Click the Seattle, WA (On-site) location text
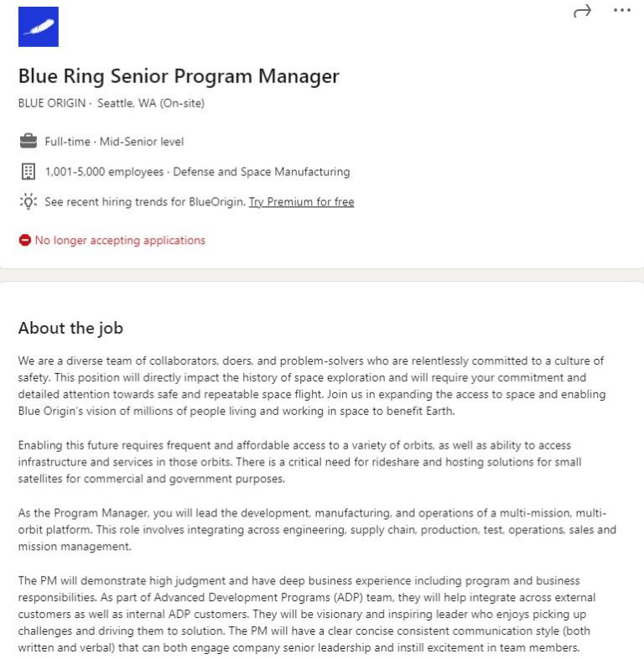644x659 pixels. click(151, 104)
